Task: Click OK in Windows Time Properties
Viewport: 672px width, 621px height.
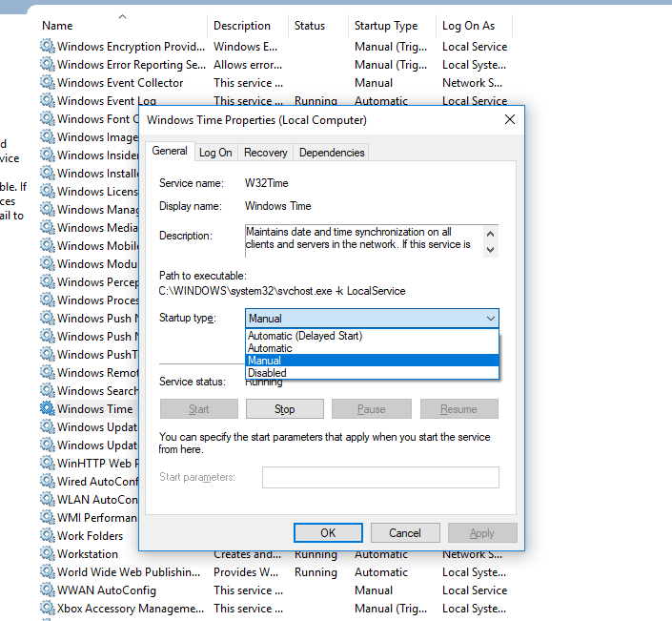Action: tap(328, 533)
